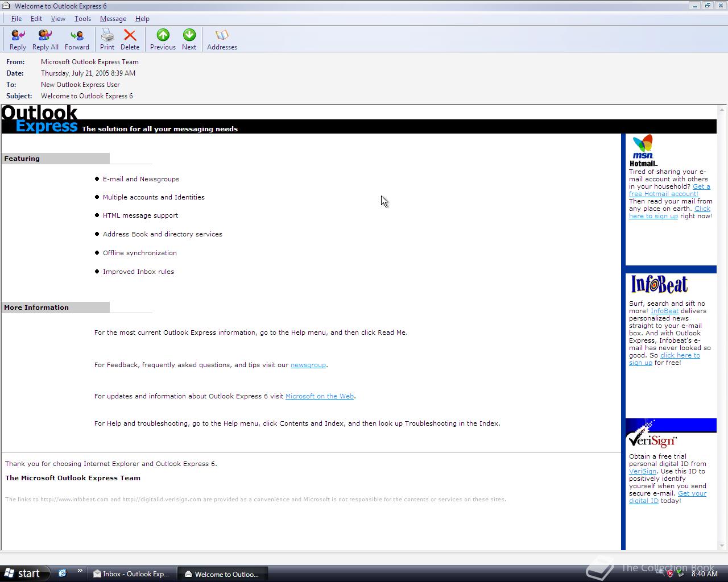
Task: Open Addresses book icon
Action: click(222, 40)
